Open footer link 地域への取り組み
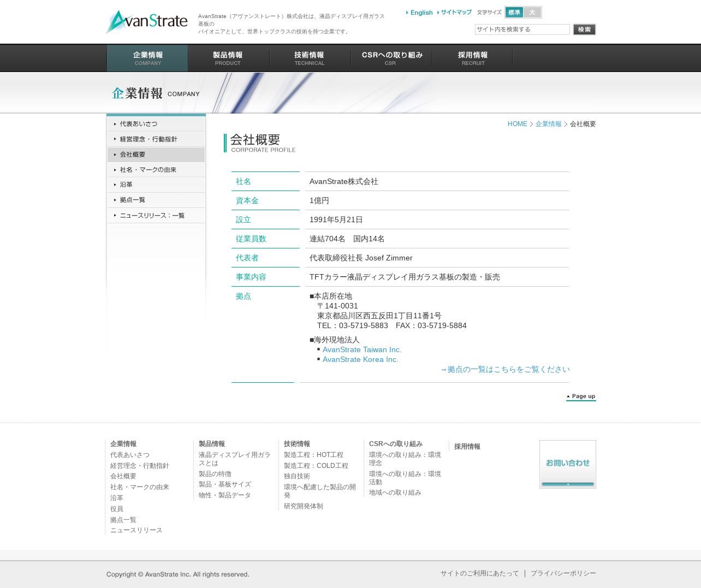701x588 pixels. pos(395,492)
